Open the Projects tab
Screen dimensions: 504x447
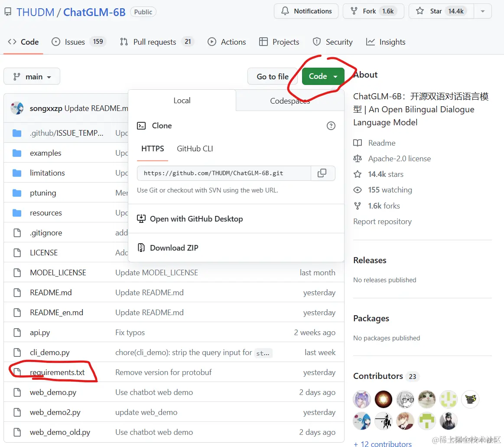(x=279, y=42)
